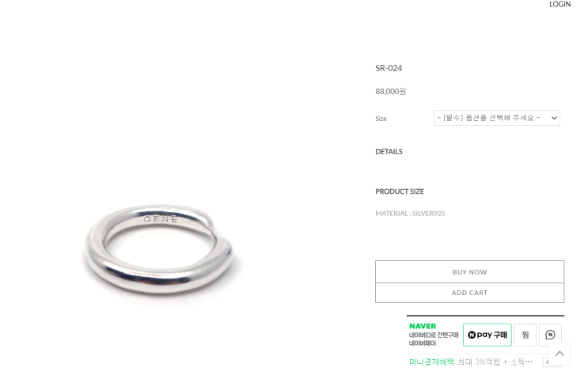Click the Size label

[381, 119]
